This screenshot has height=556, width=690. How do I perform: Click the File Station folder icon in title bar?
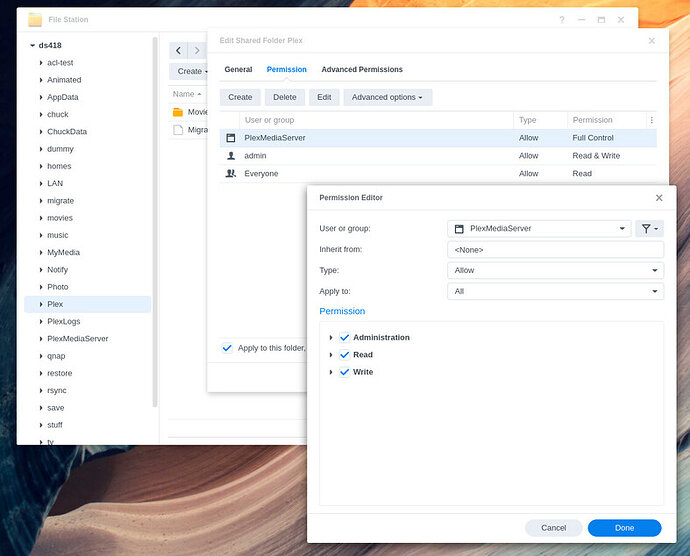35,20
